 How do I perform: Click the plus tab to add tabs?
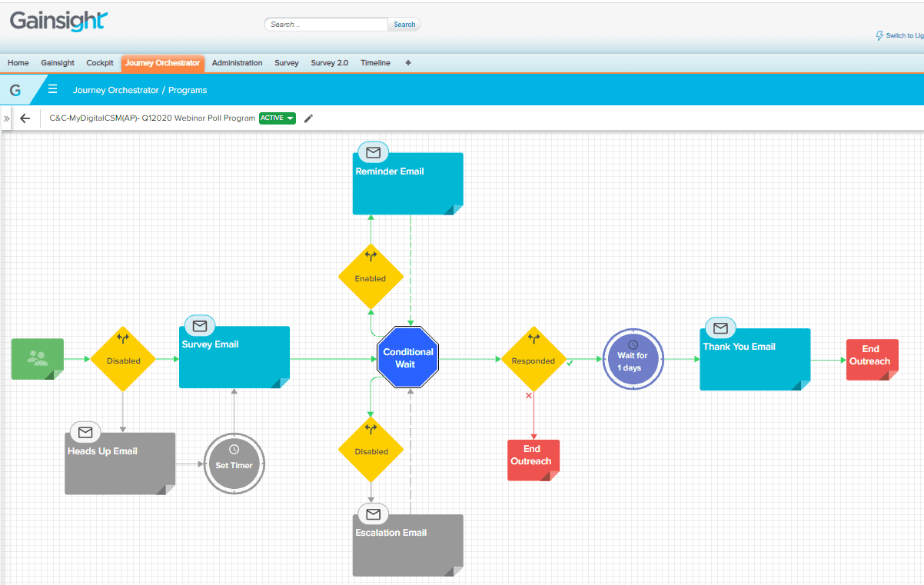point(407,63)
